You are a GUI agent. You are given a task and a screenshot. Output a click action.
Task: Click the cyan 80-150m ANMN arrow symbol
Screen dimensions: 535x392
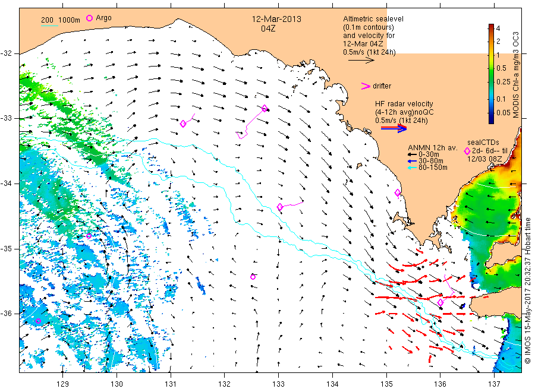point(412,167)
